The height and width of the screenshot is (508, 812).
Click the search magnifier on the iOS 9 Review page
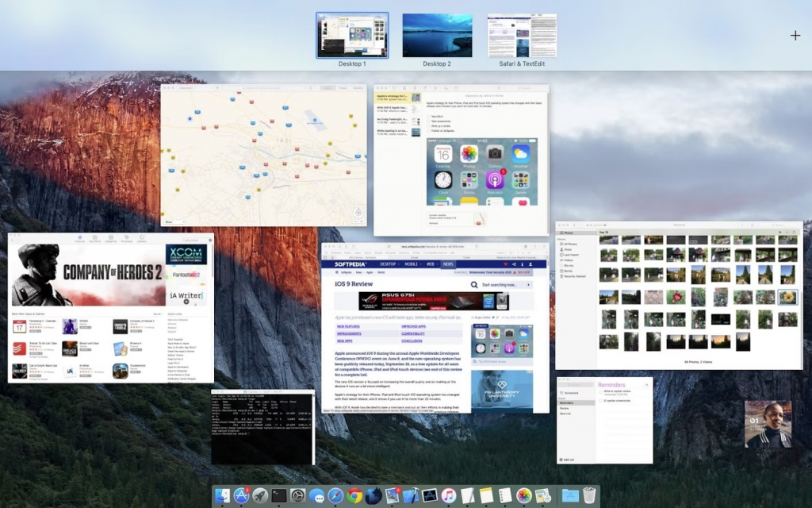click(x=473, y=284)
